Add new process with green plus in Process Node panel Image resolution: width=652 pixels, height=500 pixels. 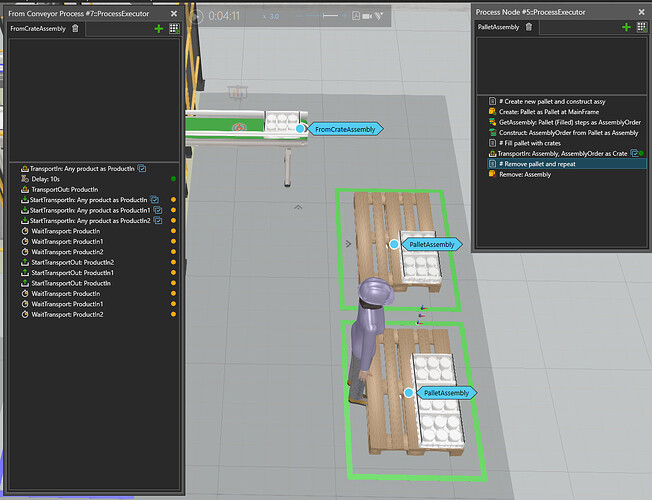pos(626,27)
